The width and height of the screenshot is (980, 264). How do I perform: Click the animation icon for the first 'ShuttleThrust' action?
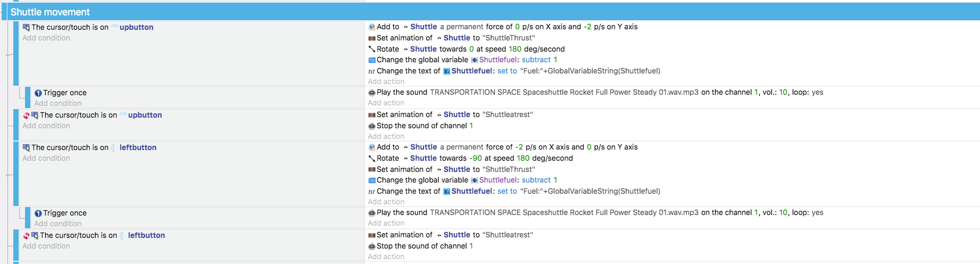coord(372,38)
